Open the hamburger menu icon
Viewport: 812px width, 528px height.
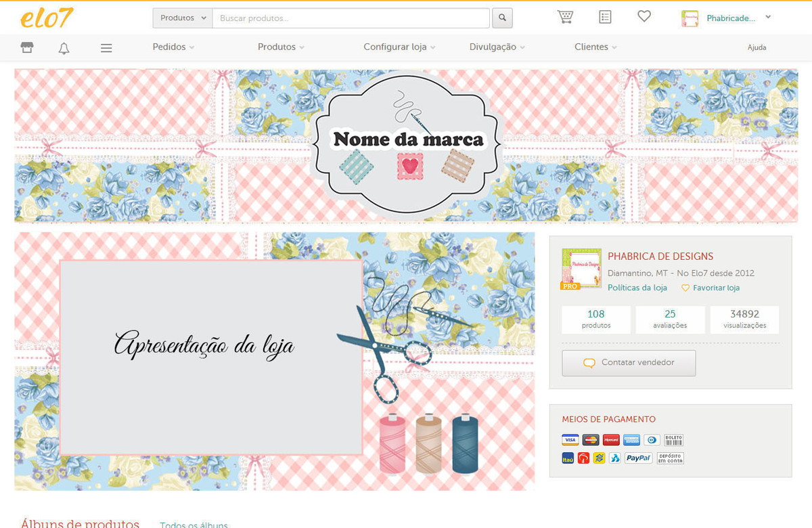click(106, 48)
